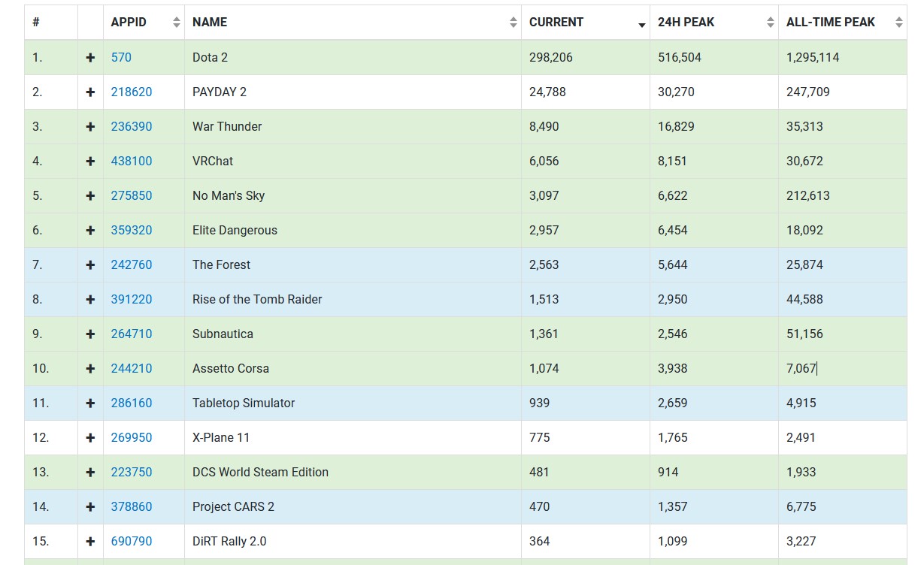This screenshot has height=565, width=924.
Task: Sort by 24H PEAK column header
Action: [x=714, y=23]
